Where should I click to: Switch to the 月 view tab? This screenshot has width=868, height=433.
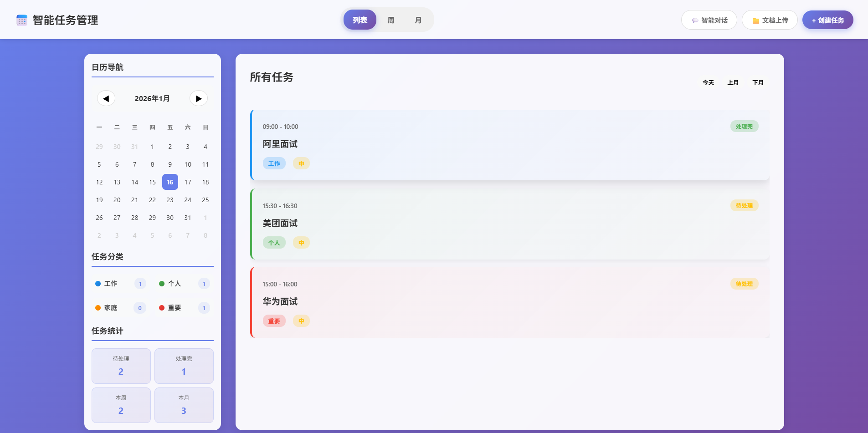click(419, 20)
